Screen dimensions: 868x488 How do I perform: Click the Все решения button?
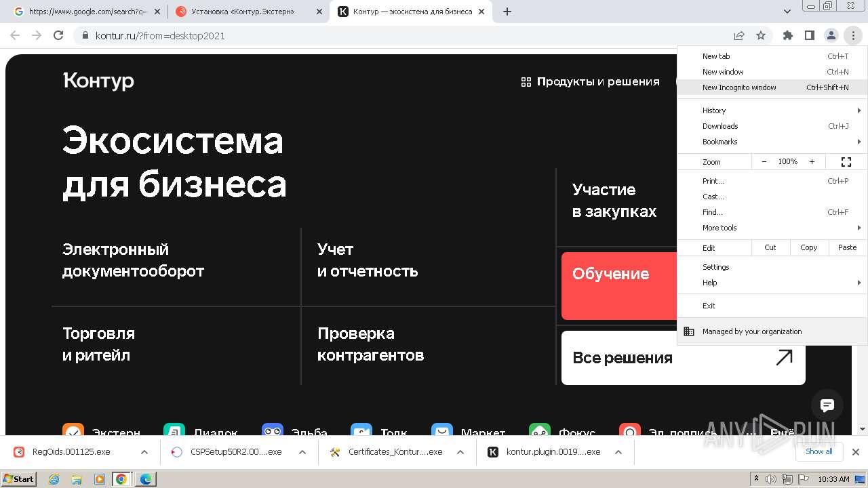683,358
